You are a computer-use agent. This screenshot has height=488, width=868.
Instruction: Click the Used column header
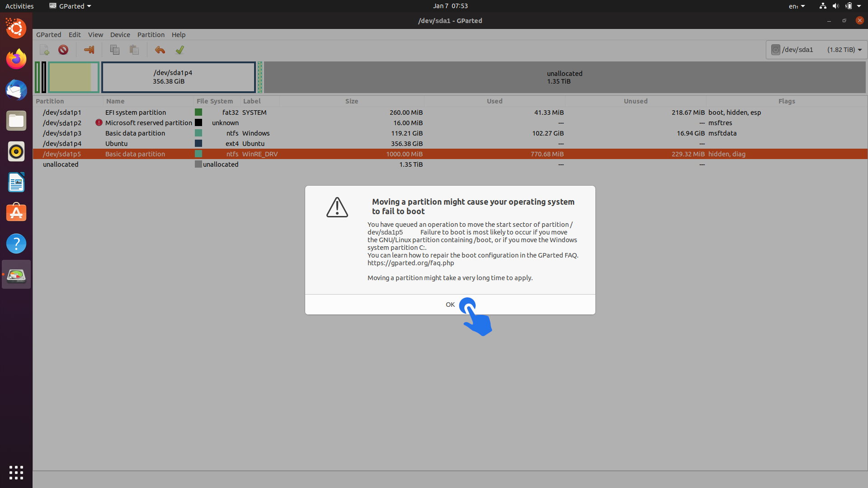tap(495, 101)
